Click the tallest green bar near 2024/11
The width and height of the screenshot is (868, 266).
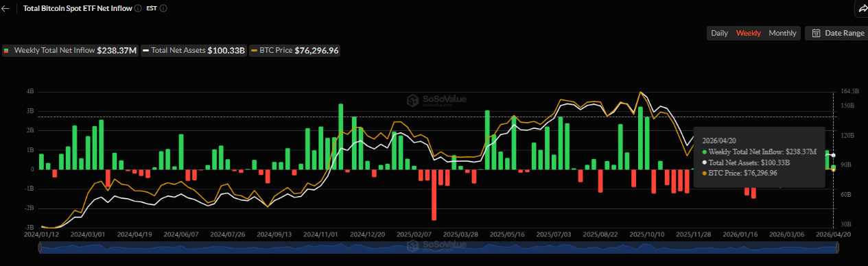point(341,136)
